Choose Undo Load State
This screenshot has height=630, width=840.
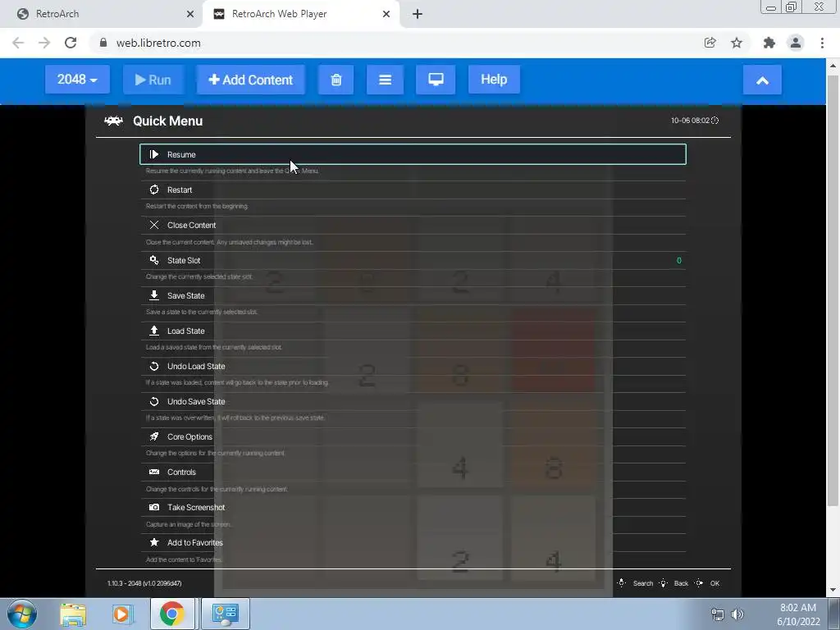click(x=413, y=367)
